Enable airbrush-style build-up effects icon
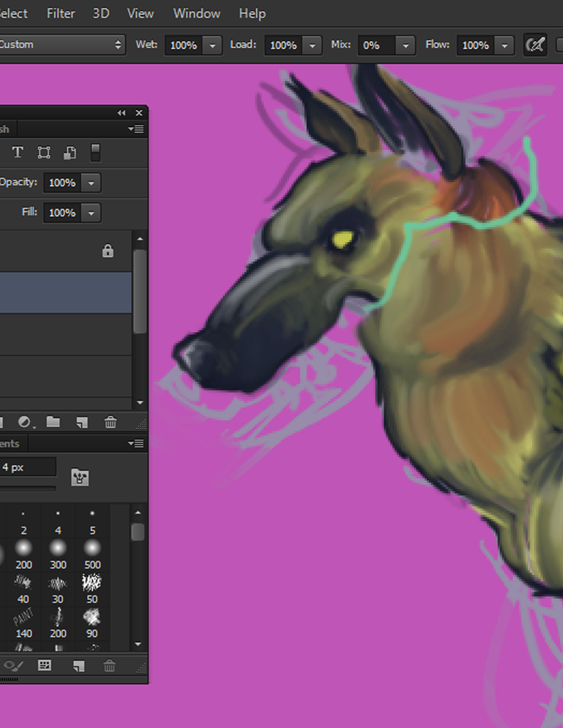563x728 pixels. pos(535,45)
